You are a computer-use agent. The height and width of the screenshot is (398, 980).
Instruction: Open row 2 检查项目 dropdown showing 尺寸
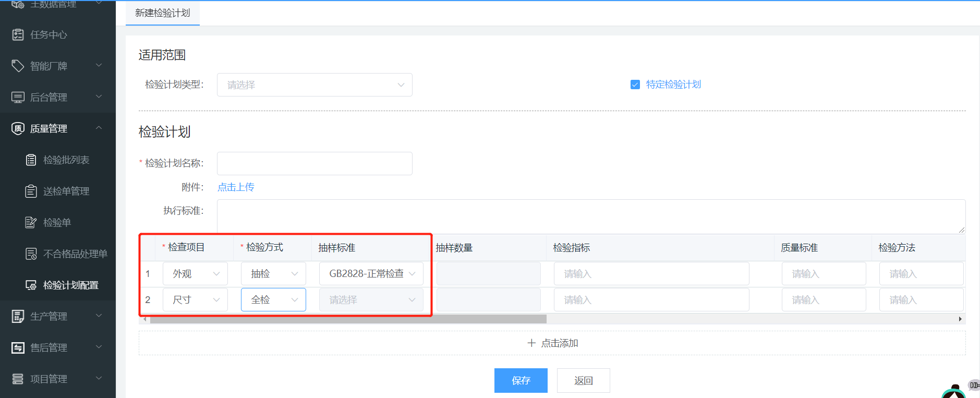tap(195, 300)
